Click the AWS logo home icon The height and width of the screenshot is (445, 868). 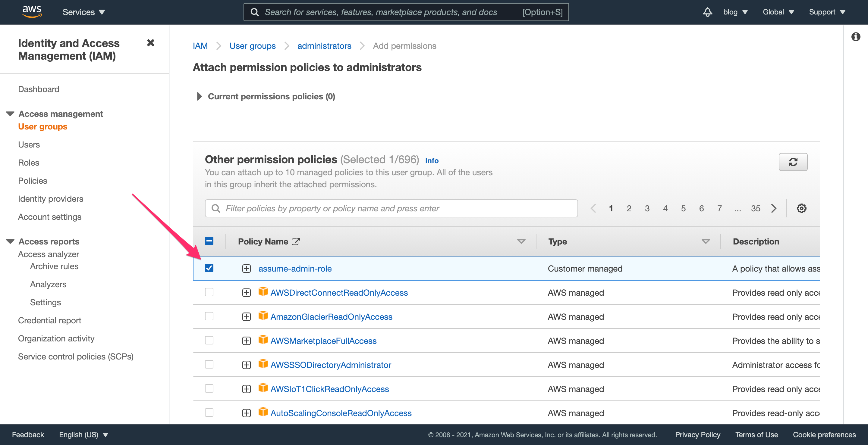tap(32, 12)
